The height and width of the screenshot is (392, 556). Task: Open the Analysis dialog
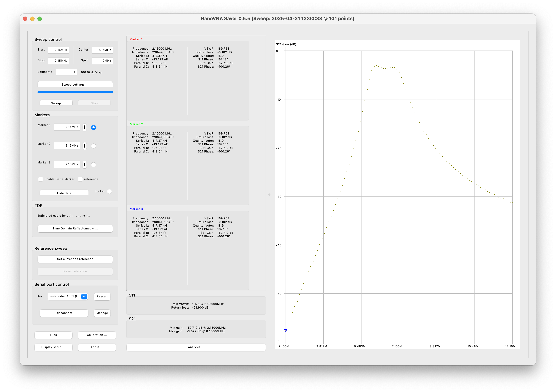[196, 347]
